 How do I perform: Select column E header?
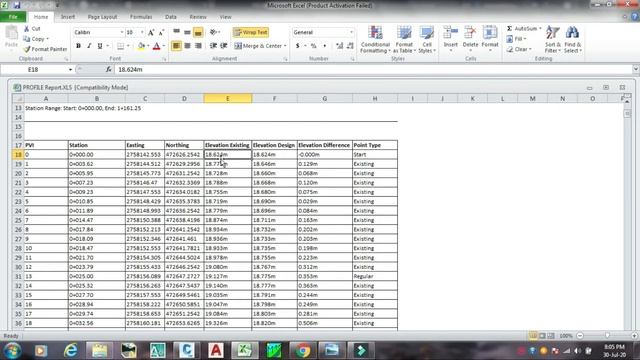pos(228,98)
